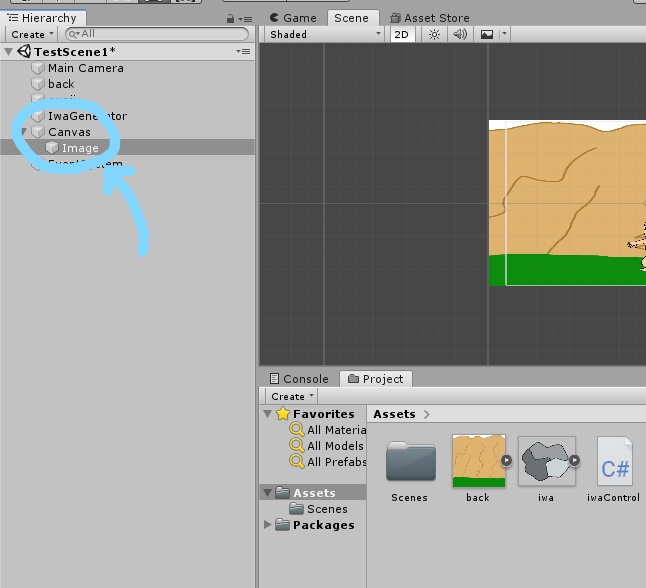Image resolution: width=646 pixels, height=588 pixels.
Task: Click All Models magnifier icon
Action: 297,445
